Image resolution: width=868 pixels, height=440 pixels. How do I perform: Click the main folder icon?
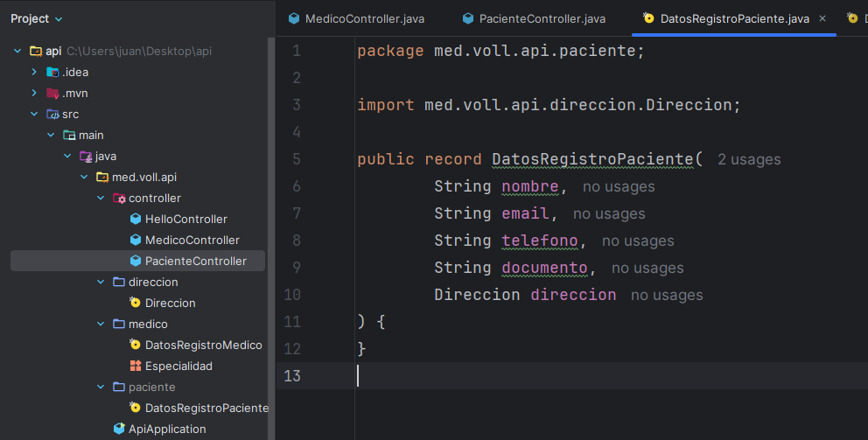(x=69, y=135)
